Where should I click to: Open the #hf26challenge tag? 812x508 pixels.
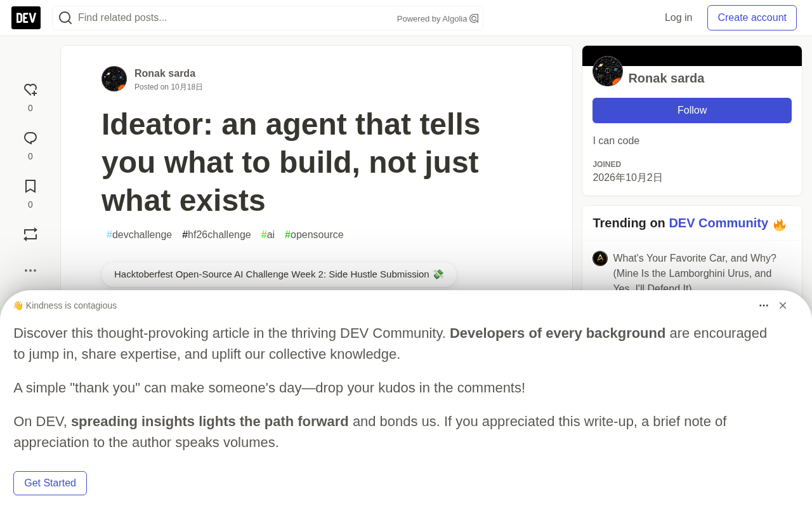216,235
